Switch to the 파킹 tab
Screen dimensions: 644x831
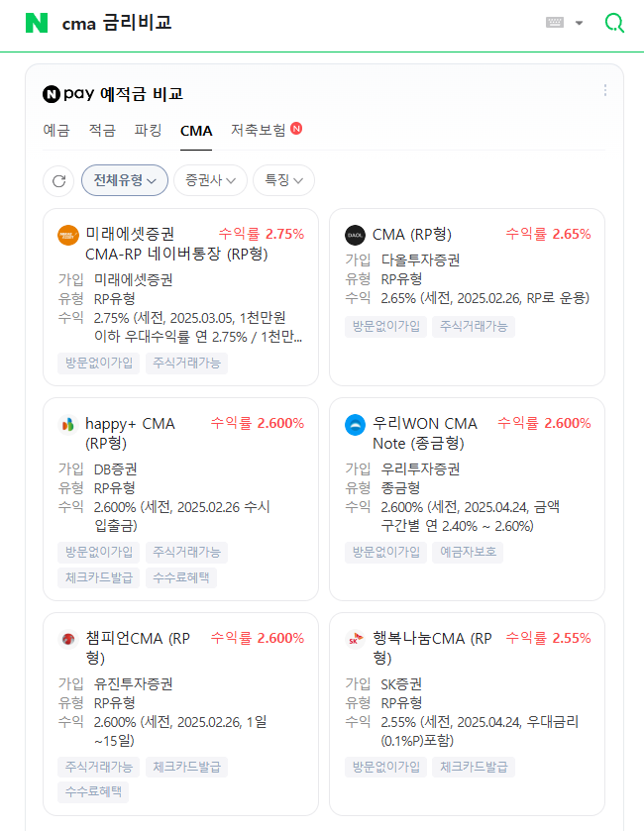pyautogui.click(x=148, y=130)
